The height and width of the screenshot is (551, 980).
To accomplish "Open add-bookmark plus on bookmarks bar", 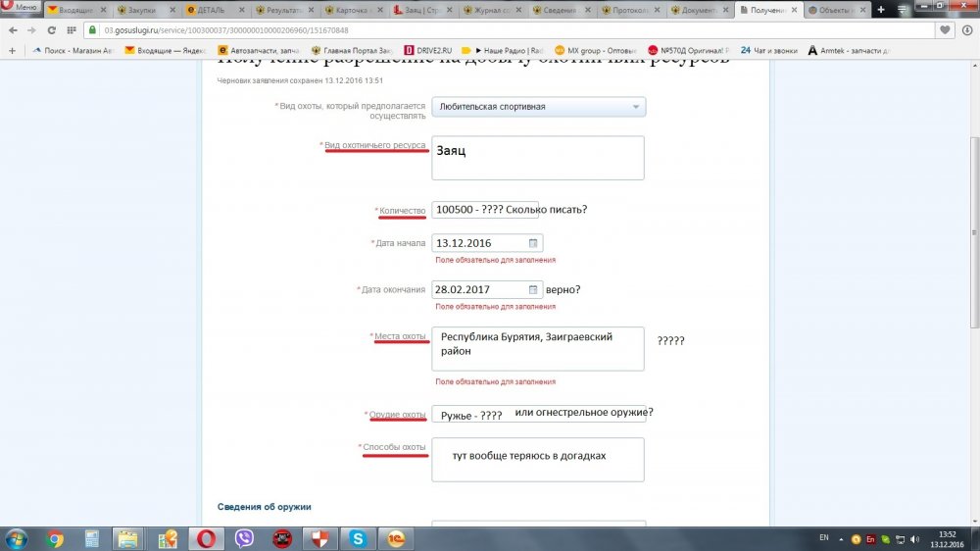I will pos(12,50).
